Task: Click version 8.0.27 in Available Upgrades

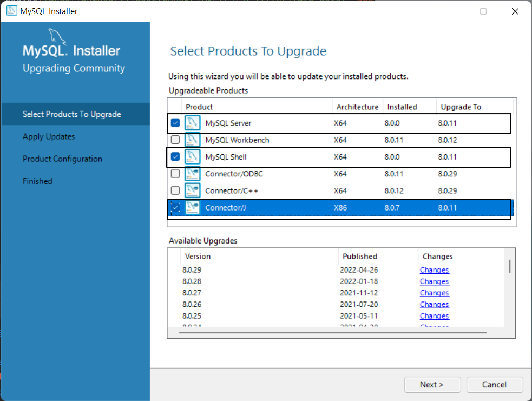Action: coord(192,293)
